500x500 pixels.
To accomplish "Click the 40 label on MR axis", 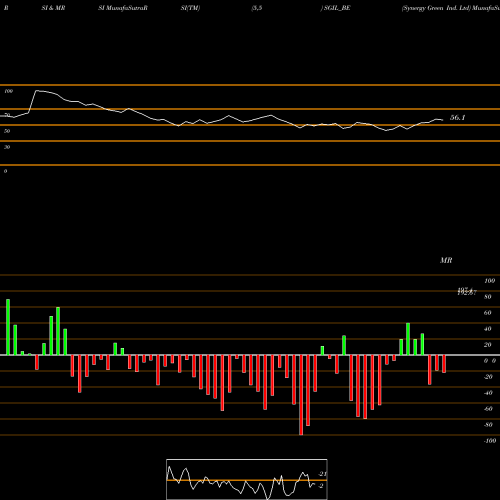I will [488, 329].
